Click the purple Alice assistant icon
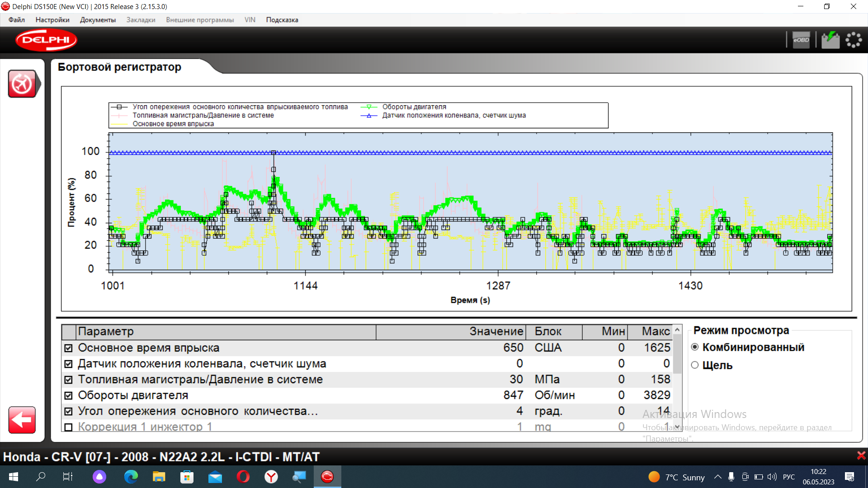Screen dimensions: 868x488 (x=99, y=477)
